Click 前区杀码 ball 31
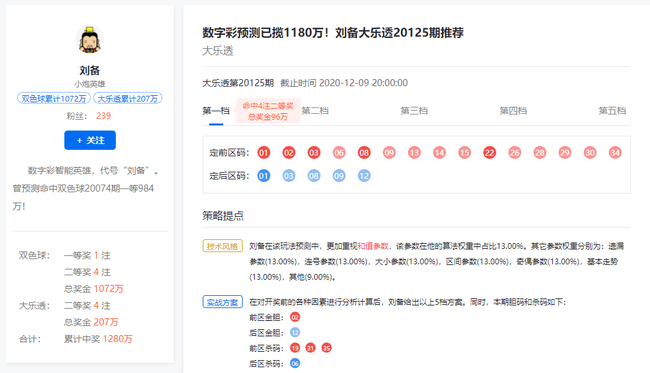650x373 pixels. coord(310,348)
